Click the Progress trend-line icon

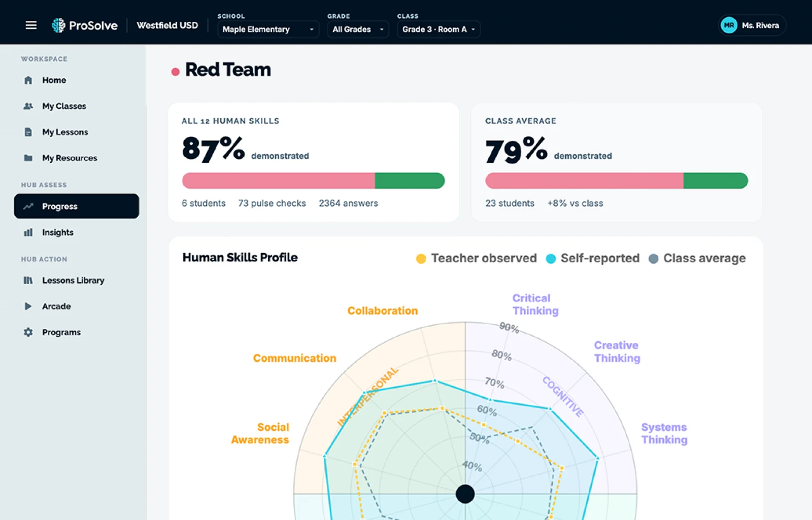tap(28, 206)
